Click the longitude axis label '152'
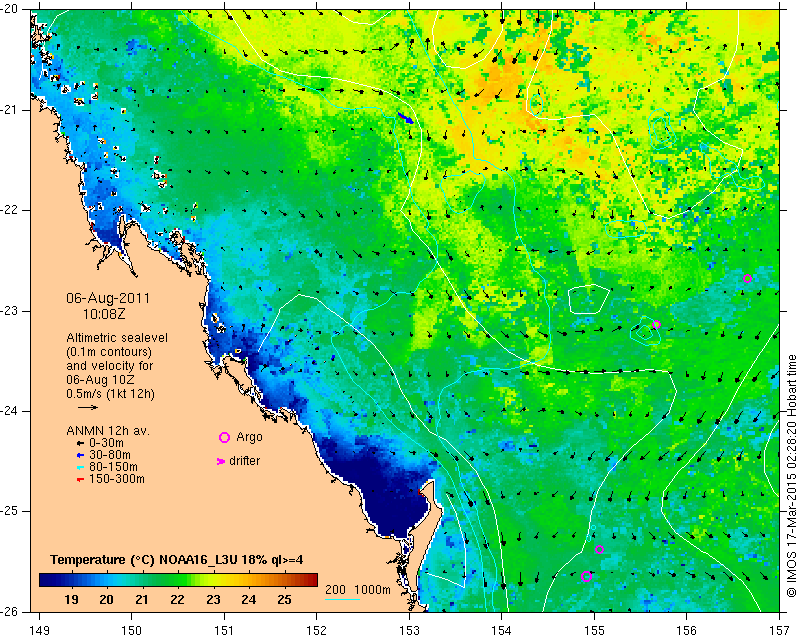Viewport: 800px width, 640px height. [317, 631]
